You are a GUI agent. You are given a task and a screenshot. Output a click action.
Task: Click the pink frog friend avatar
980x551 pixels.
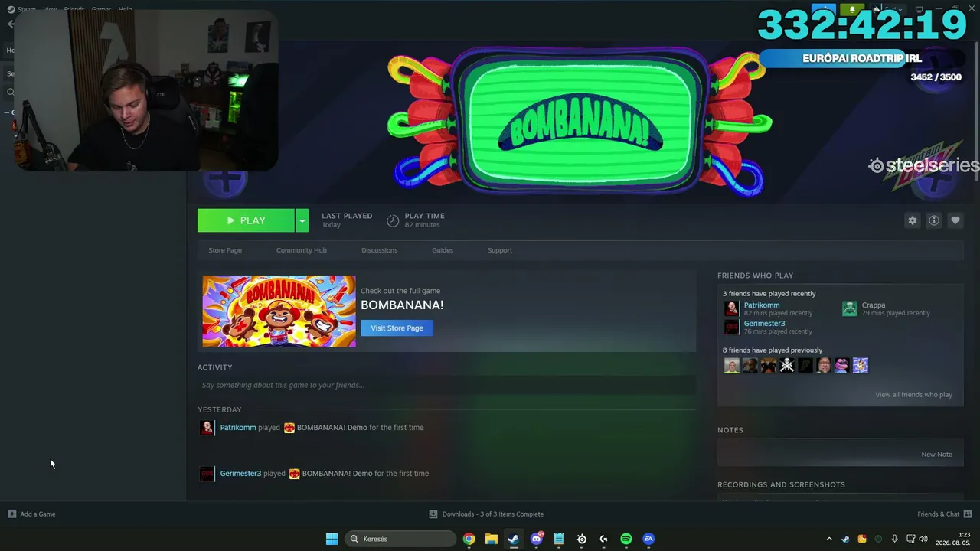(841, 365)
